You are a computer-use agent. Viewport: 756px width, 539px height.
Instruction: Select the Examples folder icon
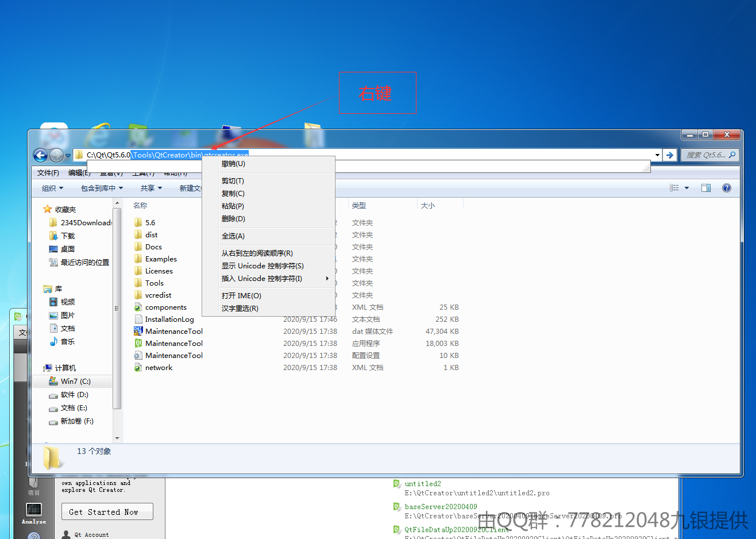(138, 259)
